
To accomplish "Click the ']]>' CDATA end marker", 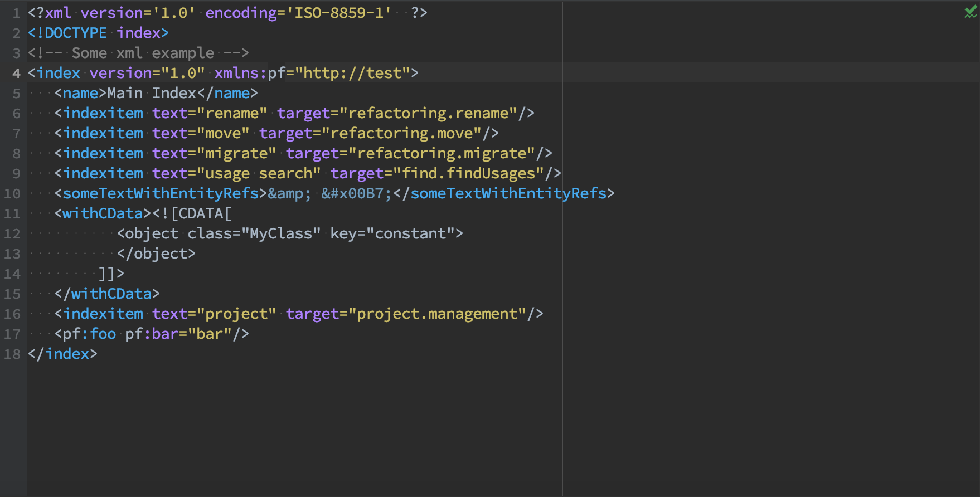I will click(111, 274).
